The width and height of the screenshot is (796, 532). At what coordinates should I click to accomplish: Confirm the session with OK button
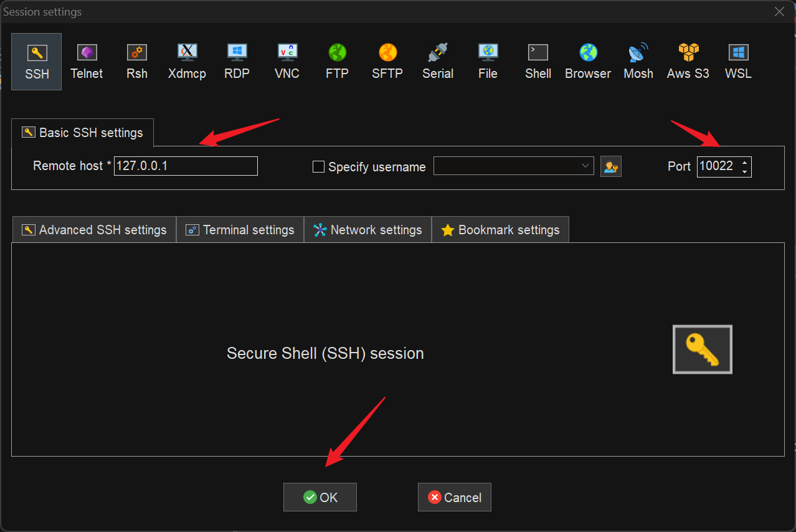(x=320, y=497)
